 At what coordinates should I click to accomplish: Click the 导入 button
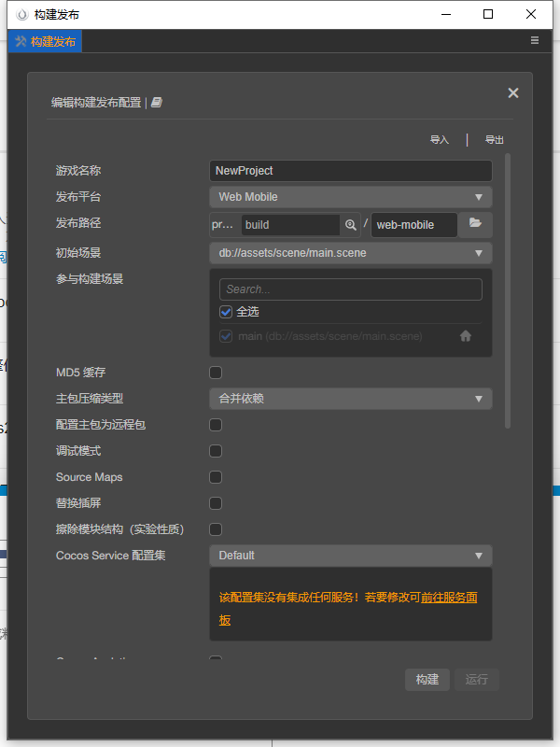coord(439,139)
